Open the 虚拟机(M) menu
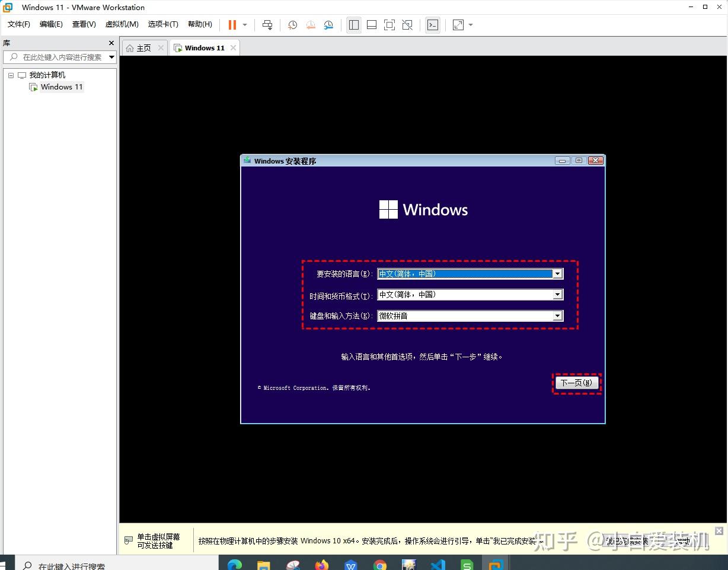The width and height of the screenshot is (728, 570). click(x=122, y=24)
